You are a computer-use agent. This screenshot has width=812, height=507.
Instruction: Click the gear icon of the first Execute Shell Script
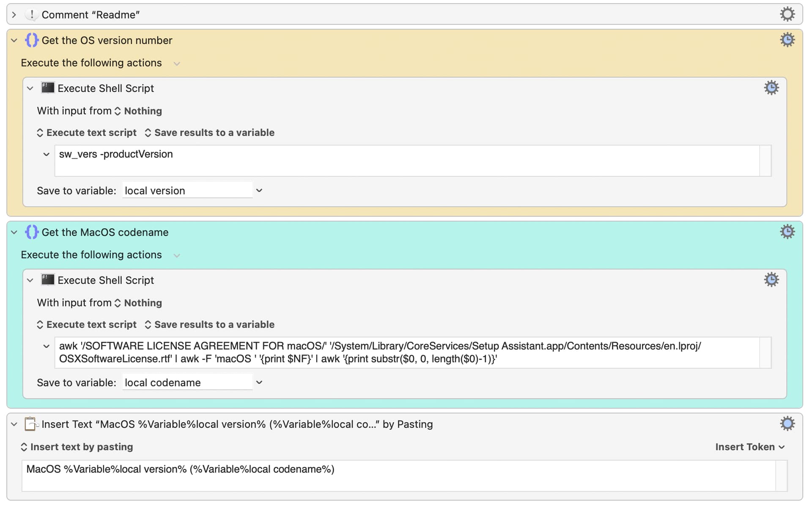pos(771,88)
